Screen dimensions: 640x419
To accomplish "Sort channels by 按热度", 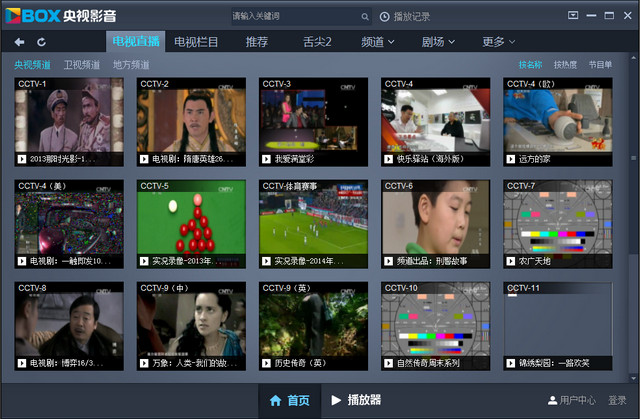I will click(x=565, y=65).
